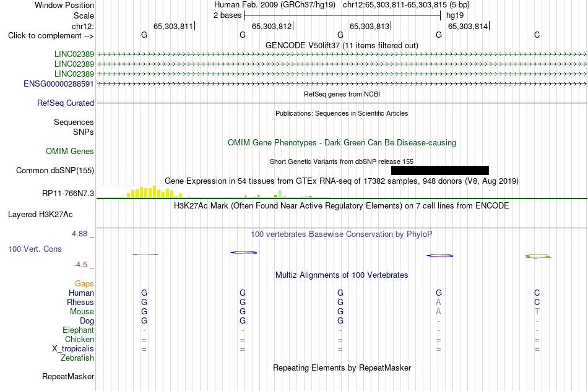Select the X_tropicalis alignment row label
588x391 pixels.
tap(73, 349)
